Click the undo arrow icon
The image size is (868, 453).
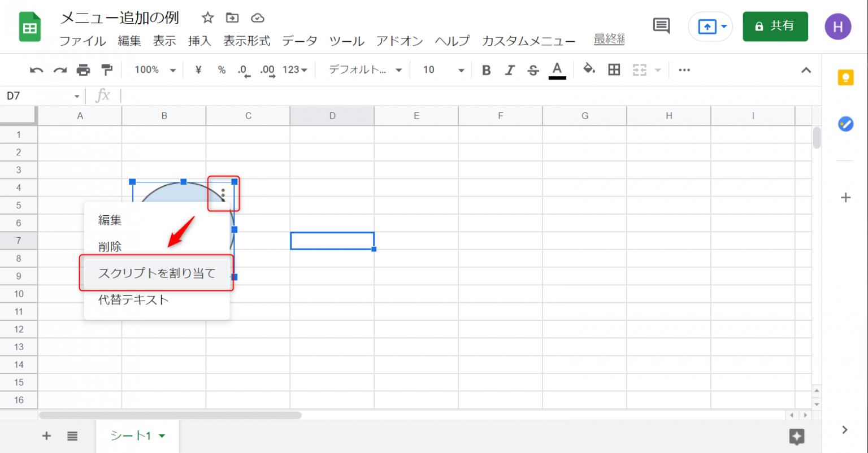tap(37, 70)
